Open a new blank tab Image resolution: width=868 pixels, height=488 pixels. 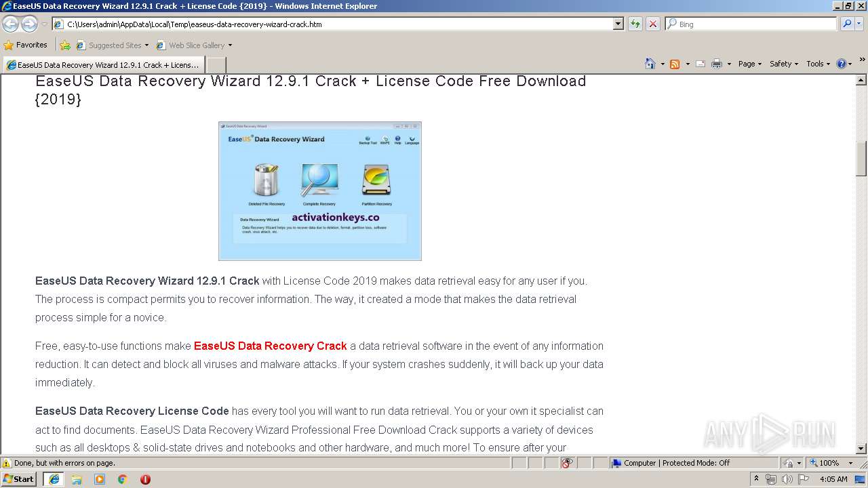click(216, 65)
